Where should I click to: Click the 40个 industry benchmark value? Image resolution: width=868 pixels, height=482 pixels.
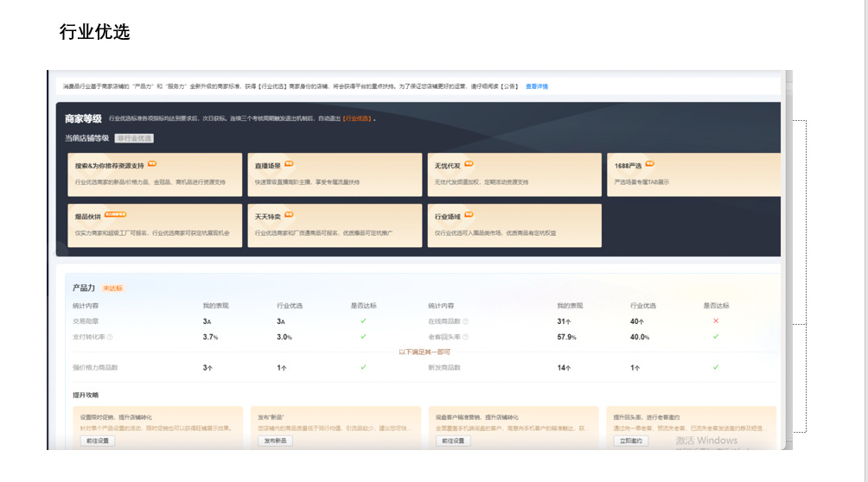pyautogui.click(x=637, y=321)
